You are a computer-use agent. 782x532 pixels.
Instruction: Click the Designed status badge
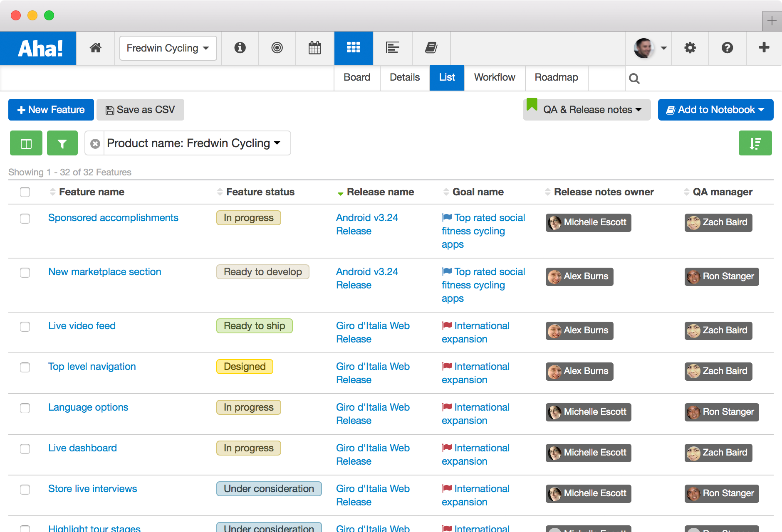245,367
